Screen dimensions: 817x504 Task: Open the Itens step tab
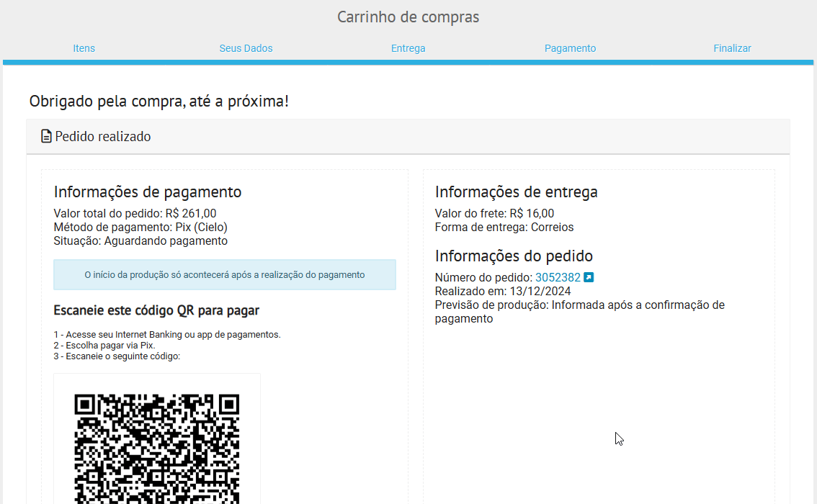point(84,48)
